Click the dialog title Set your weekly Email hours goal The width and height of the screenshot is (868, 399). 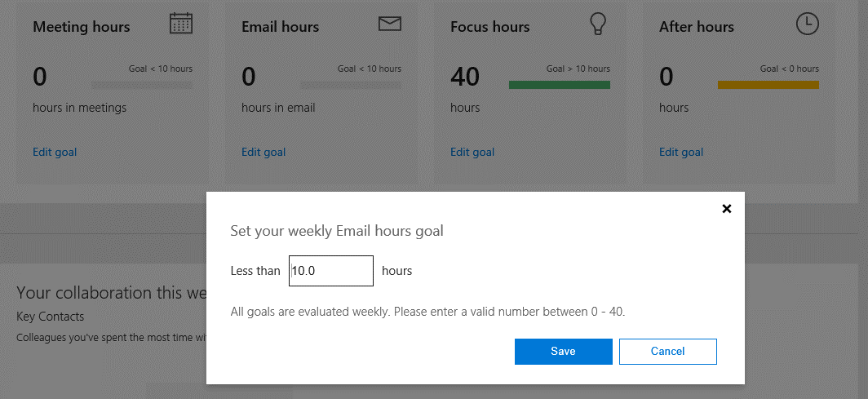pos(337,231)
